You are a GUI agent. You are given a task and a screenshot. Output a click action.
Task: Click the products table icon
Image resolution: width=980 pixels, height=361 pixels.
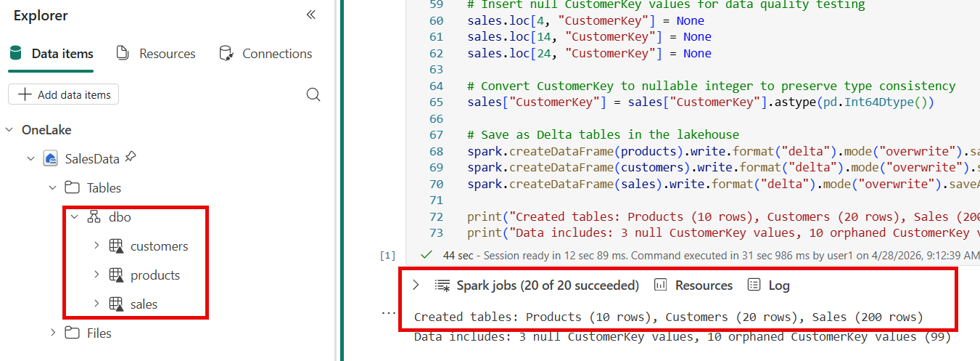pos(116,275)
